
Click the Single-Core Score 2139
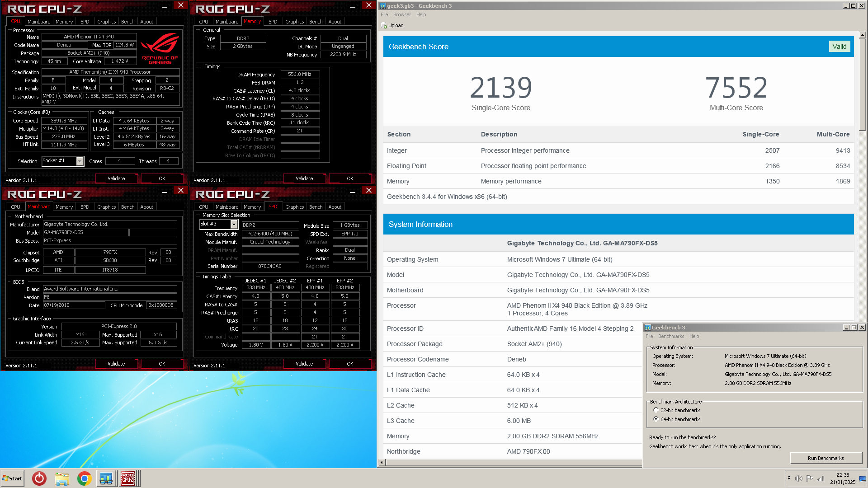tap(501, 87)
